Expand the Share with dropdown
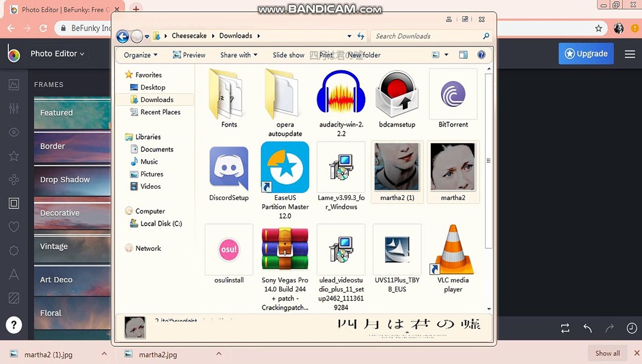The height and width of the screenshot is (364, 642). pos(239,55)
